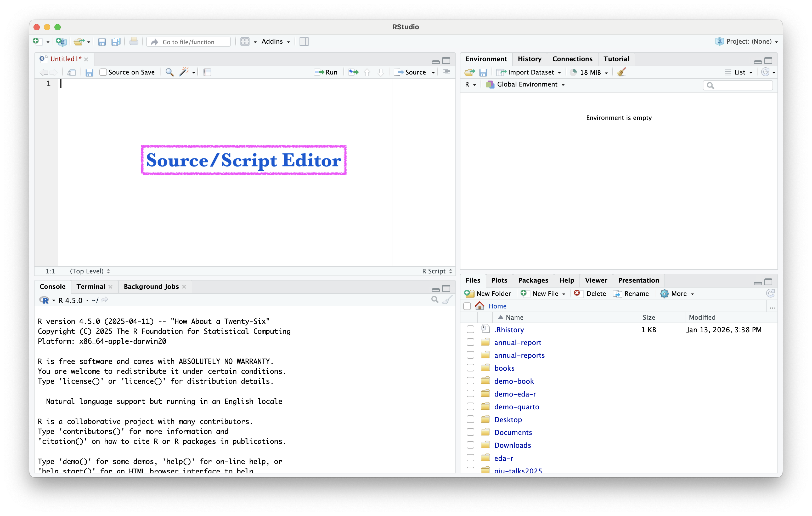Tick the checkbox next to .Rhistory
Screen dimensions: 812x516
tap(470, 330)
